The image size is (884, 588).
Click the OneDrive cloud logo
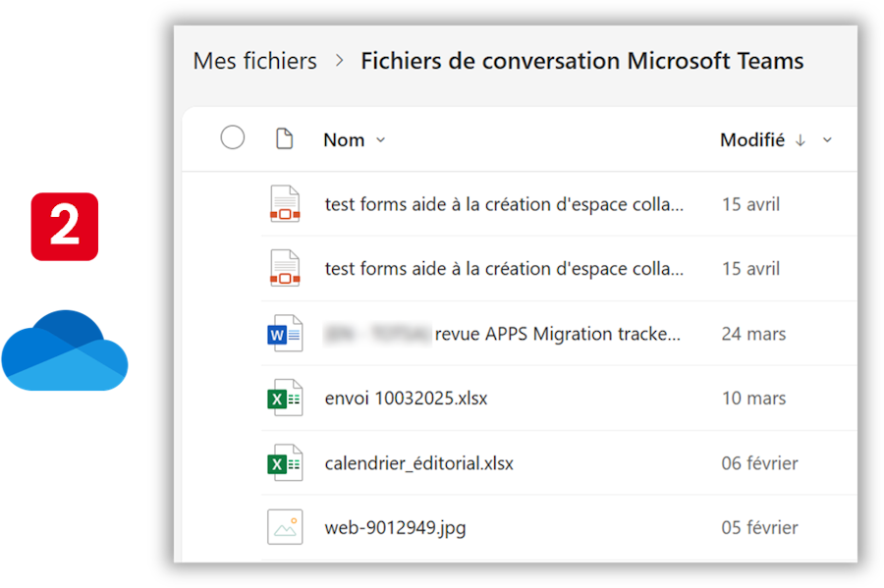point(65,350)
